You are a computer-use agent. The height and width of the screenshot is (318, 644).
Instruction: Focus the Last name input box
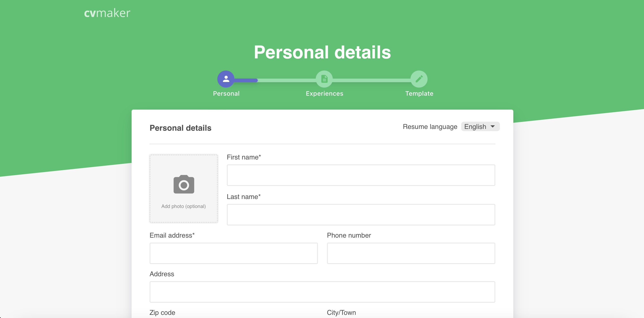[361, 214]
